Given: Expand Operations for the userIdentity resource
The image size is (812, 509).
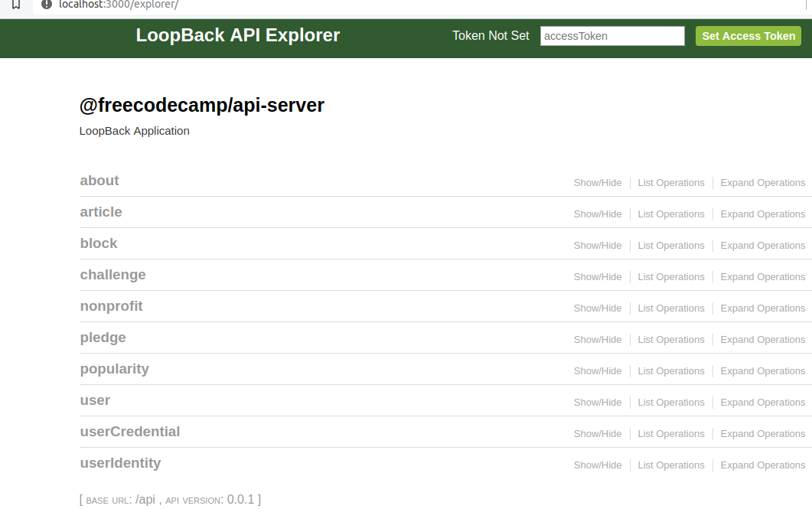Looking at the screenshot, I should point(762,465).
